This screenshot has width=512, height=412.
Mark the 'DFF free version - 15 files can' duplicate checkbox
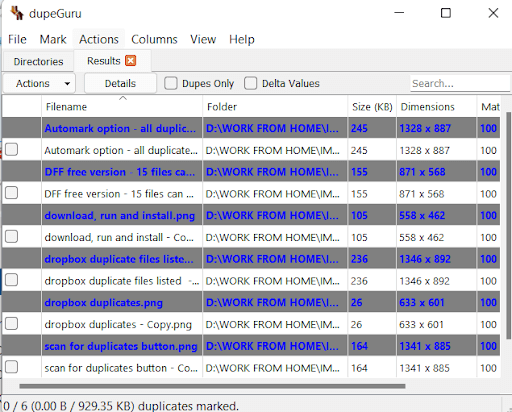coord(11,193)
